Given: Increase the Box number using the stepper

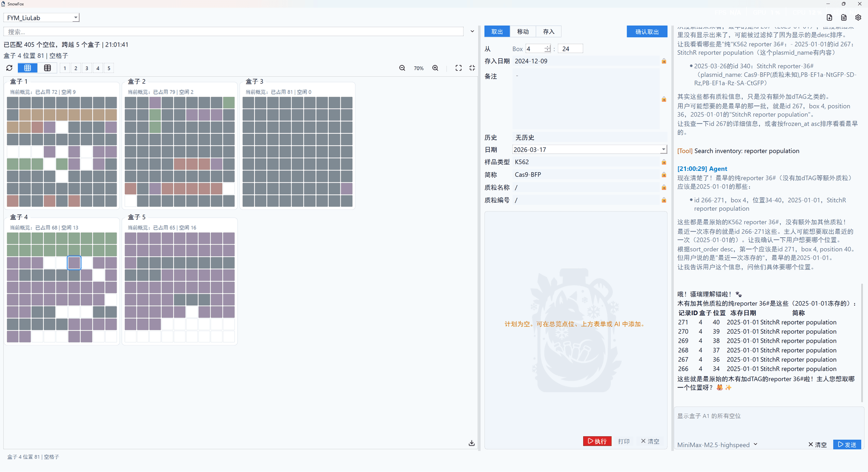Looking at the screenshot, I should tap(547, 46).
